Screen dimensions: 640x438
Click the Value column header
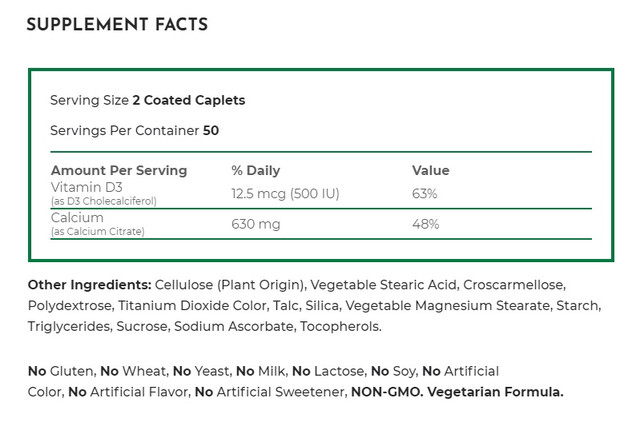[x=430, y=170]
